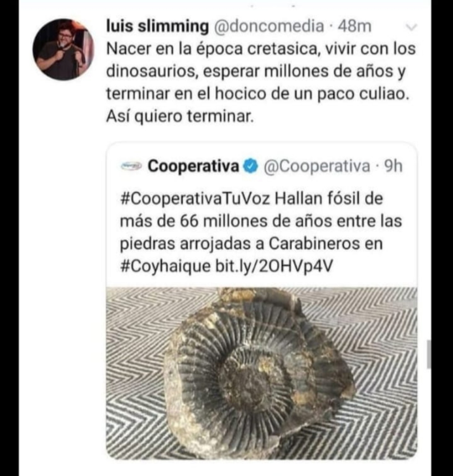Open the 48m timestamp of the tweet
453x476 pixels.
354,26
